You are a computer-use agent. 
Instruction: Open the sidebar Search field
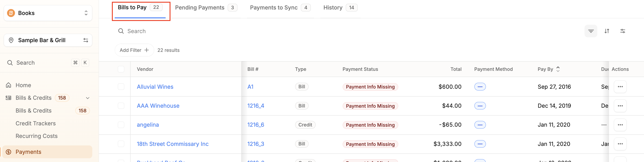point(48,63)
